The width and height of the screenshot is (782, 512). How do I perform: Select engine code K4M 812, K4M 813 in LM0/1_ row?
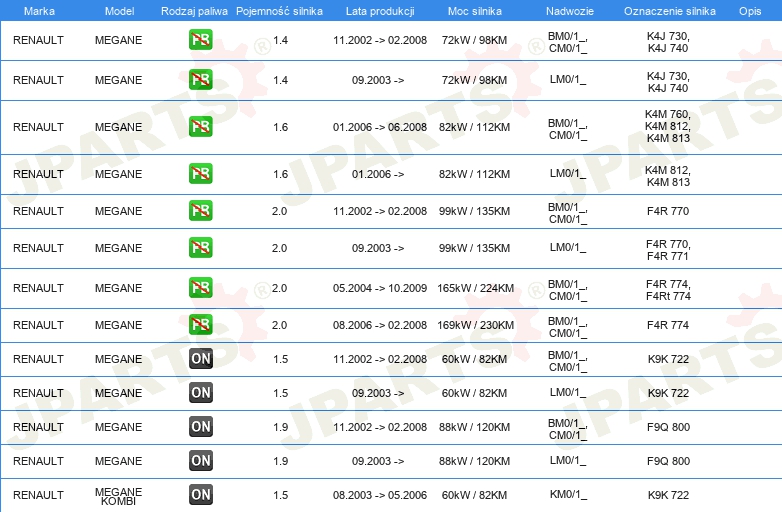click(668, 176)
